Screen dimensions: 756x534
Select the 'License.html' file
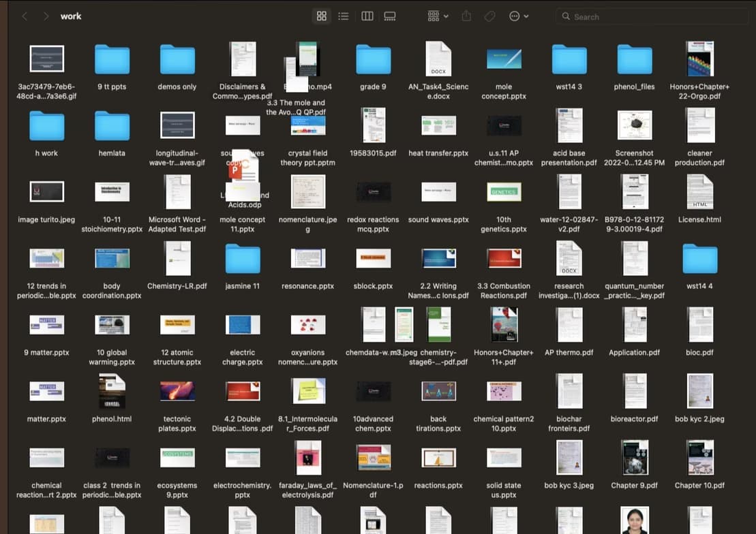tap(699, 192)
